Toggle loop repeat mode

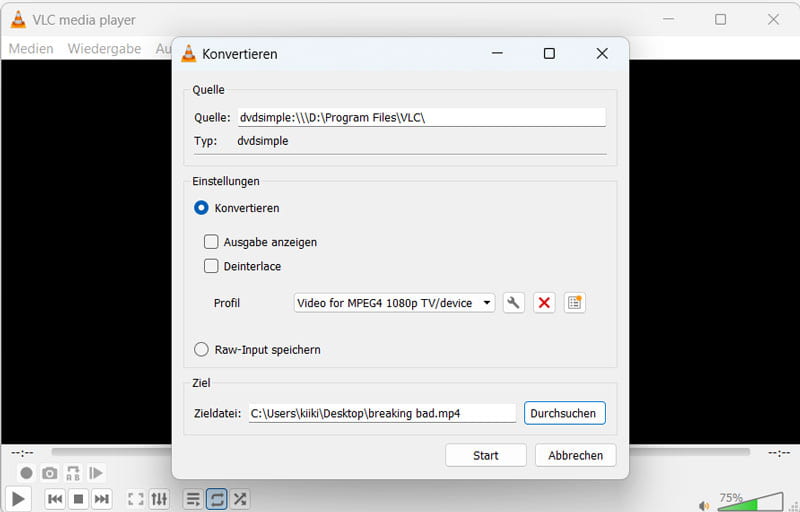tap(217, 498)
